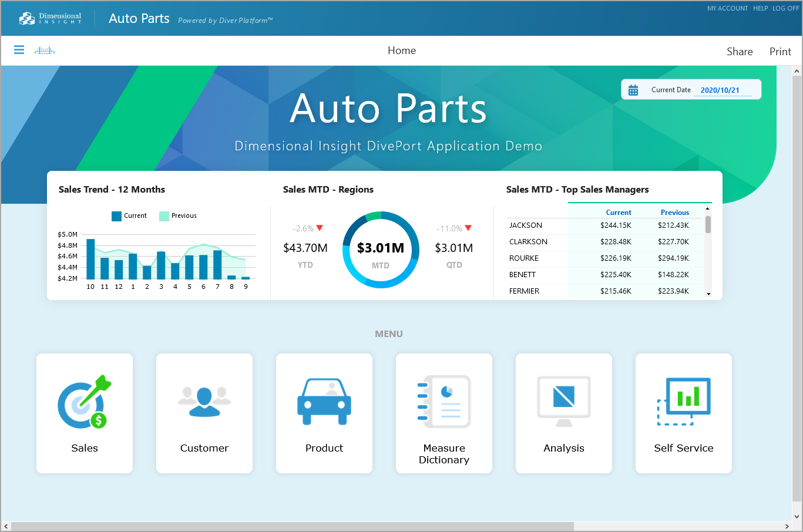Open the Self Service chart icon
Screen dimensions: 803x532
(x=683, y=401)
